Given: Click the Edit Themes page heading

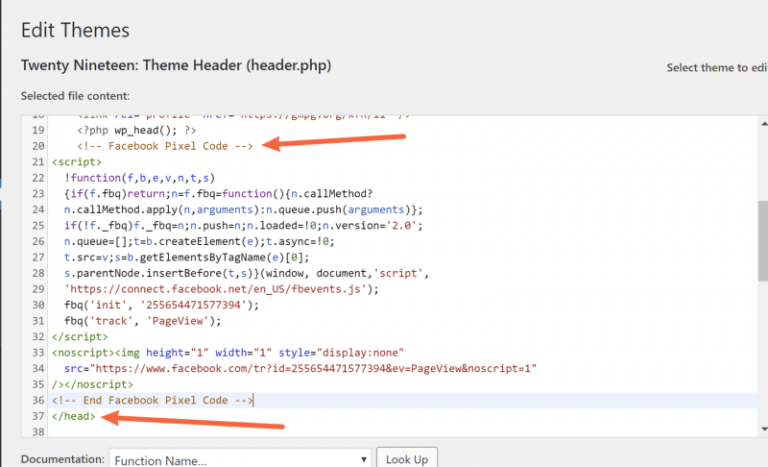Looking at the screenshot, I should point(75,30).
